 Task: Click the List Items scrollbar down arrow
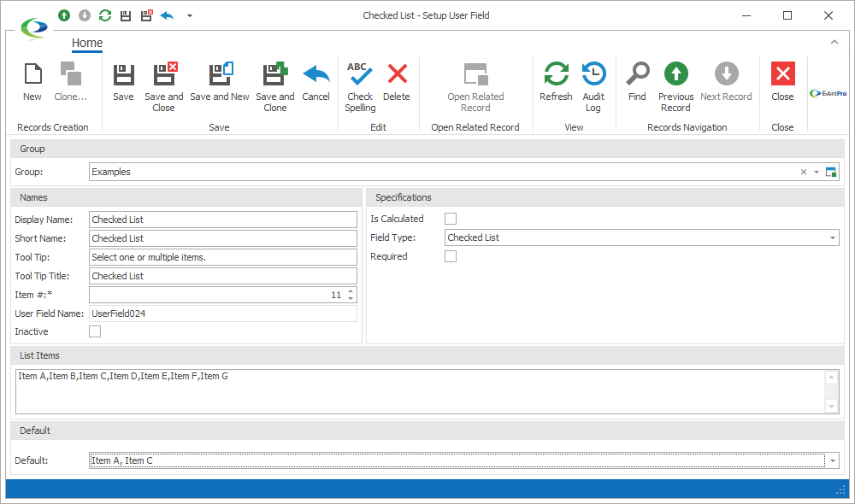click(832, 406)
